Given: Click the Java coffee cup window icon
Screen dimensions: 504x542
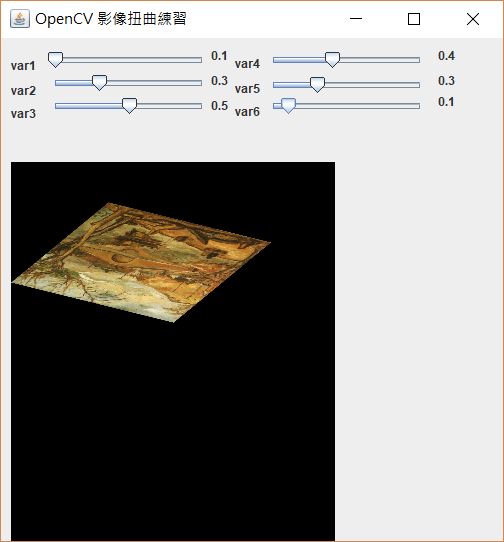Looking at the screenshot, I should 20,19.
